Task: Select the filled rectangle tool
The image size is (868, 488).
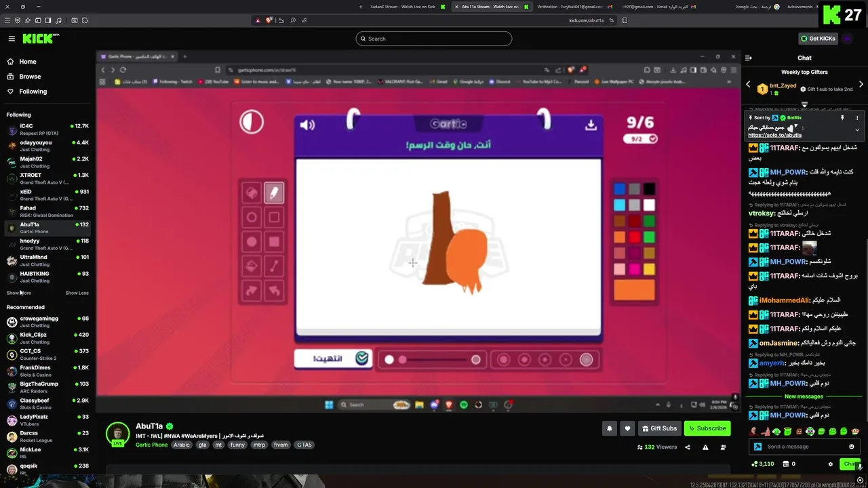Action: [274, 242]
